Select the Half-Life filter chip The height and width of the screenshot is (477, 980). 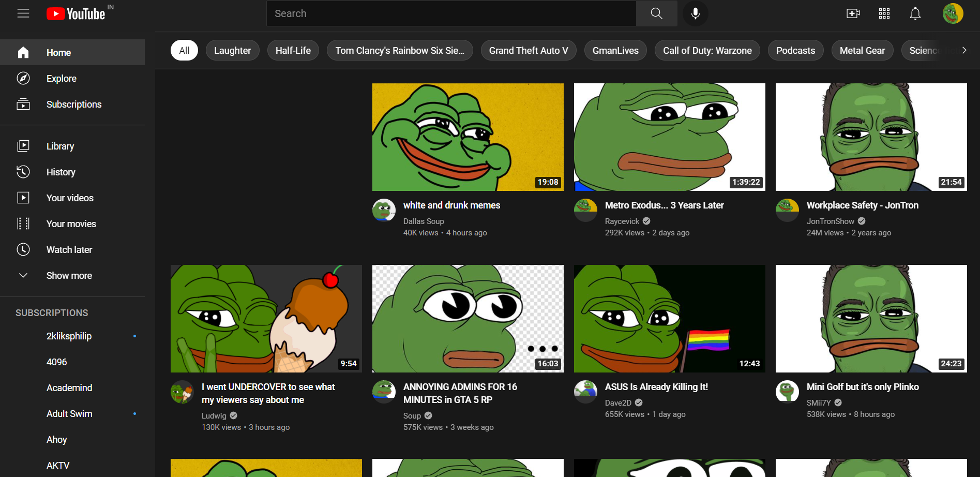tap(293, 50)
